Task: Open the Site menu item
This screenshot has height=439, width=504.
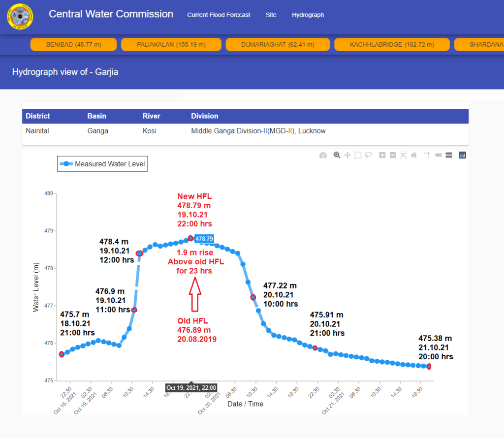Action: 271,15
